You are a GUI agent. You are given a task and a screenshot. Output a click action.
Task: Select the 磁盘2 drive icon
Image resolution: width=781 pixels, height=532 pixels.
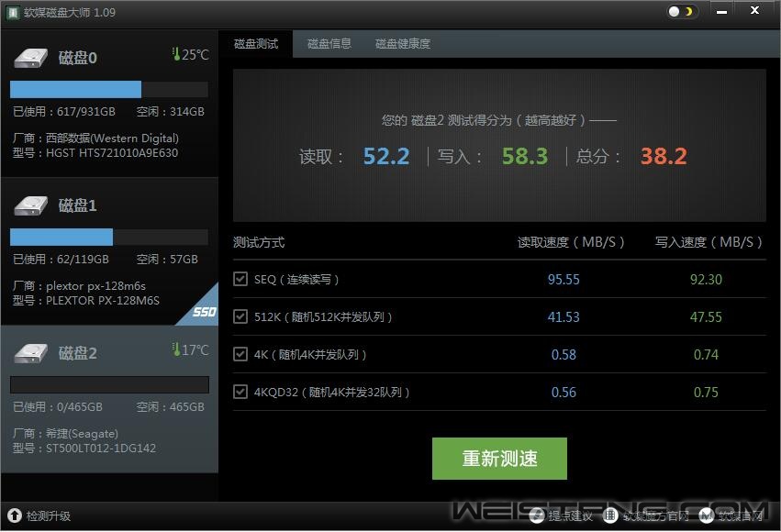tap(31, 353)
